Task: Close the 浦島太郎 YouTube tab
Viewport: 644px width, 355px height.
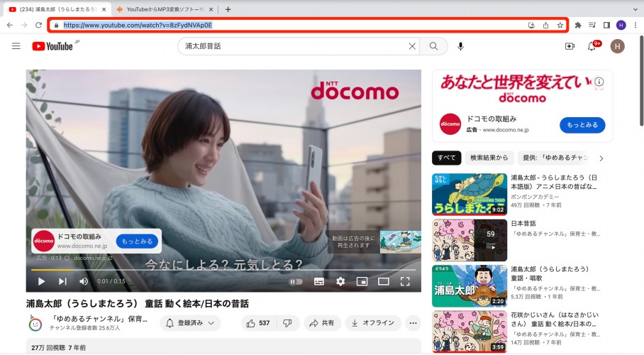Action: click(104, 9)
